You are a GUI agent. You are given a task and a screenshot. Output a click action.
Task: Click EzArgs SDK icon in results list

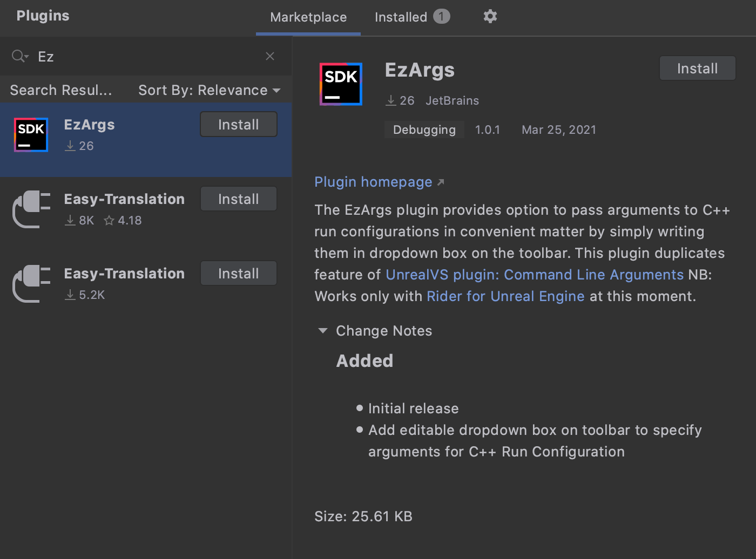[x=31, y=134]
